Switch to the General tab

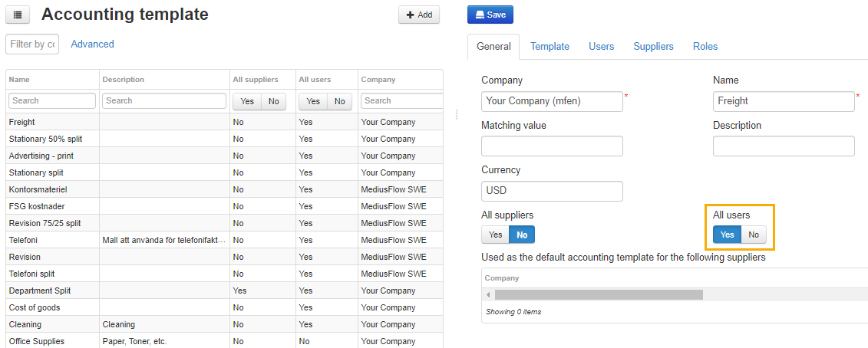pos(493,47)
